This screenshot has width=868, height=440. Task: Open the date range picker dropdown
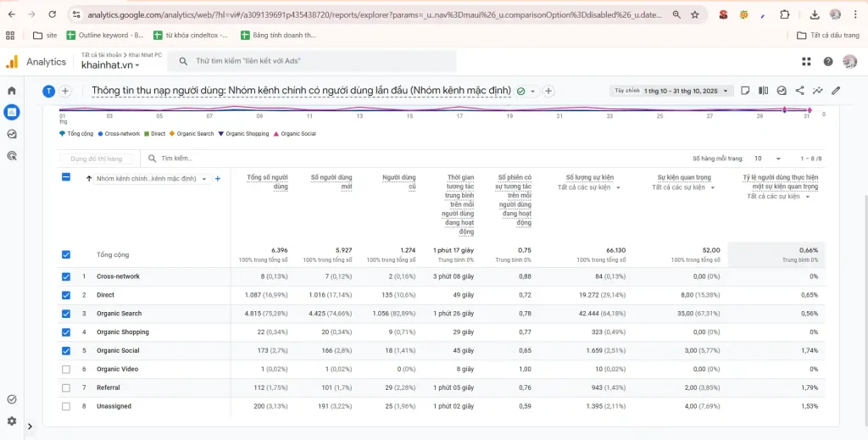tap(672, 91)
